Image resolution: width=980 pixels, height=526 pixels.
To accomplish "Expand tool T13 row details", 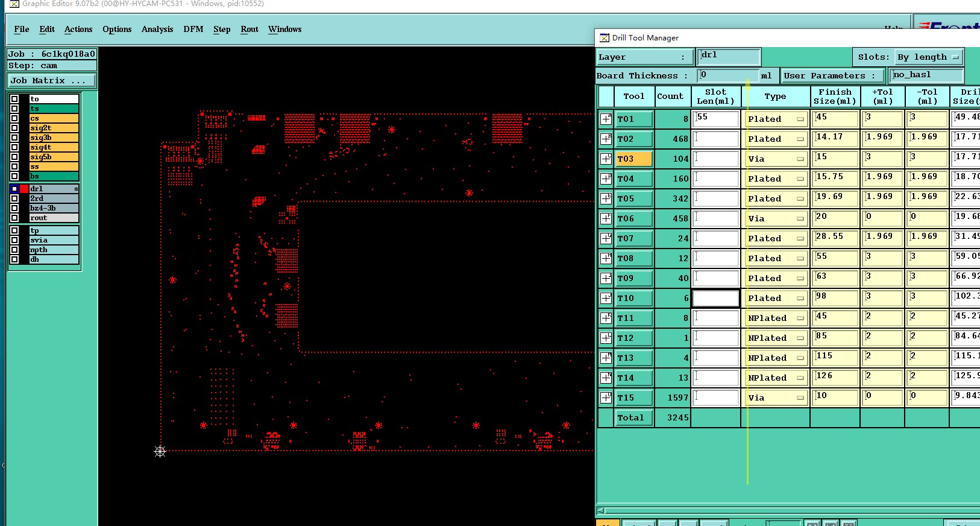I will click(606, 358).
